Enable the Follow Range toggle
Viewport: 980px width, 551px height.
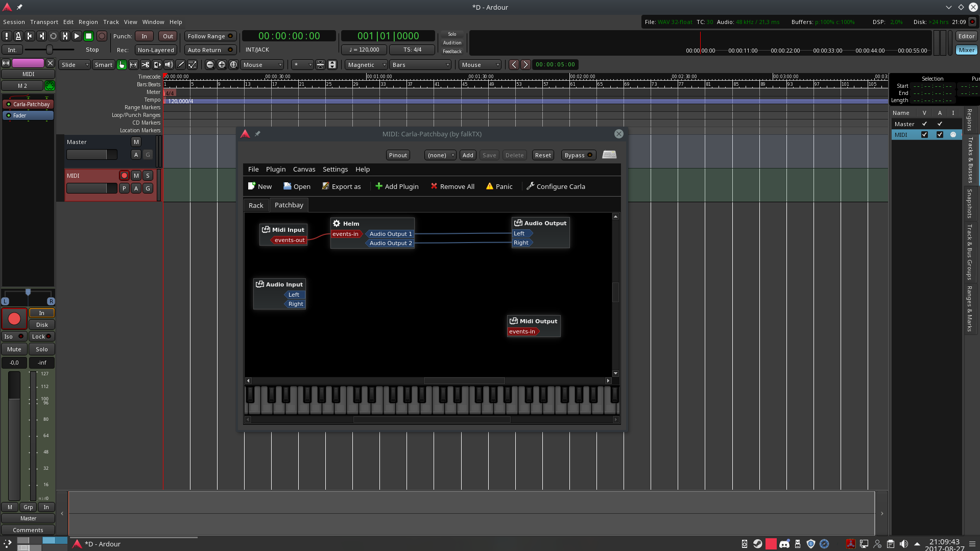point(210,36)
